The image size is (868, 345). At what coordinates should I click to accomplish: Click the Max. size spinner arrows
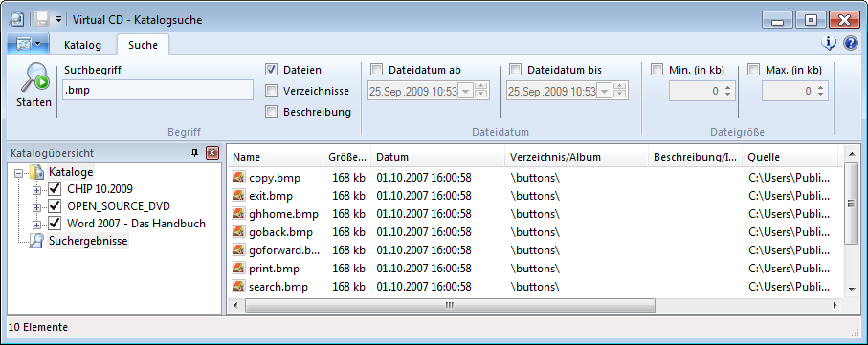tap(820, 91)
